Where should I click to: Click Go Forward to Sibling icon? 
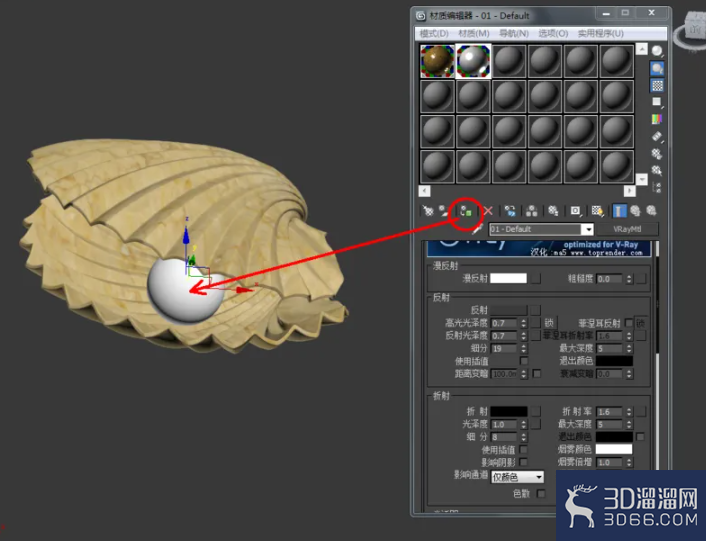click(x=651, y=211)
